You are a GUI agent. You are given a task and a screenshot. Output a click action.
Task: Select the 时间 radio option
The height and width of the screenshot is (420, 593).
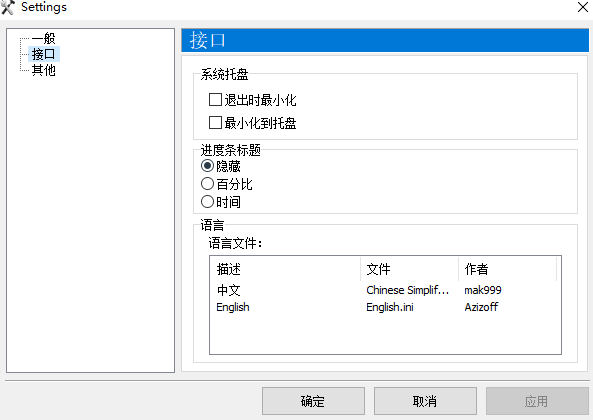207,201
